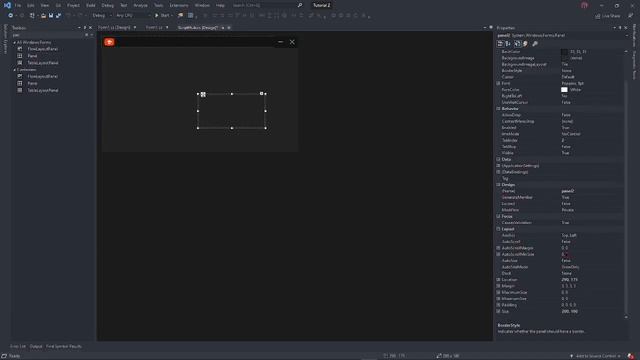Clear the Toolbox search text
This screenshot has height=360, width=640.
point(87,35)
